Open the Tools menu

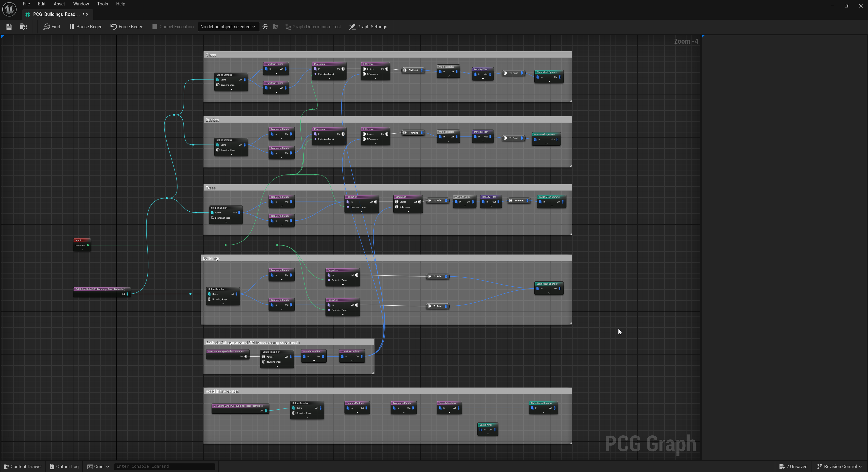102,4
